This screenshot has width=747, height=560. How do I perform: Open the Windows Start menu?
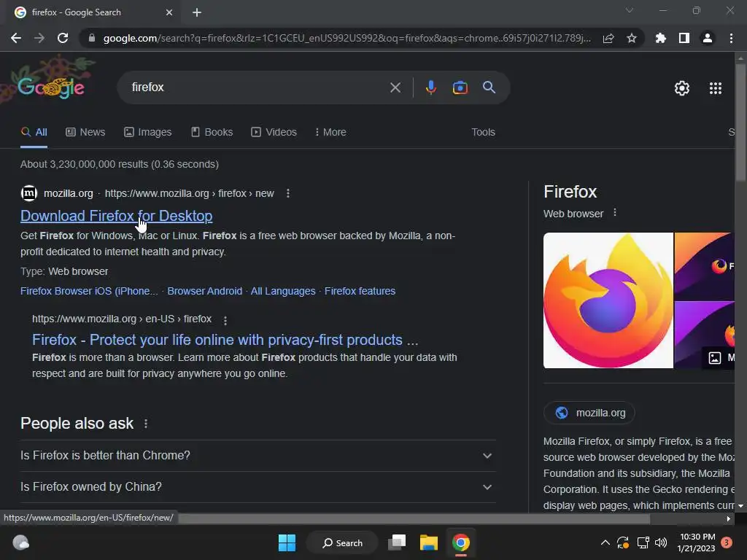click(287, 542)
